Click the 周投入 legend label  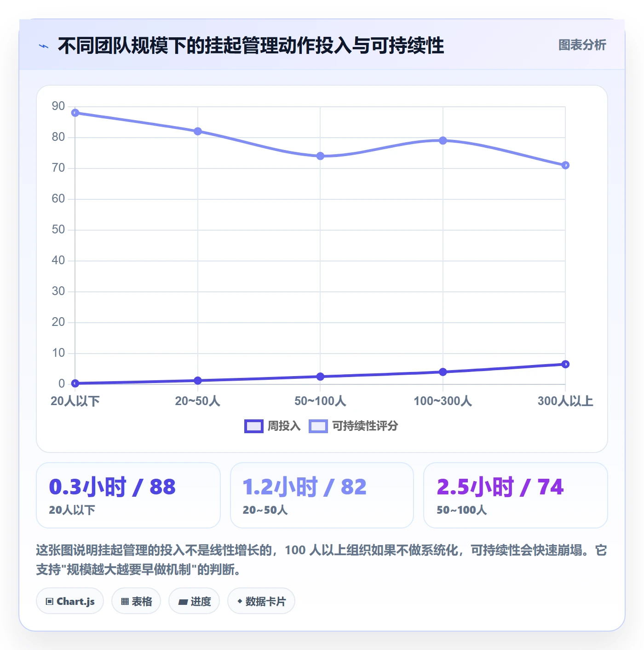pos(284,426)
